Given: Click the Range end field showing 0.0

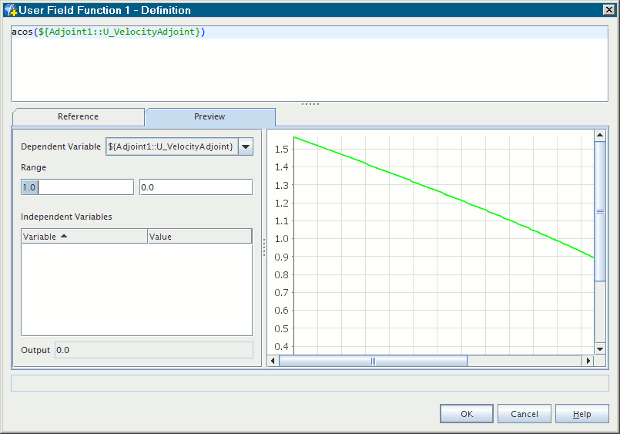Looking at the screenshot, I should click(196, 187).
